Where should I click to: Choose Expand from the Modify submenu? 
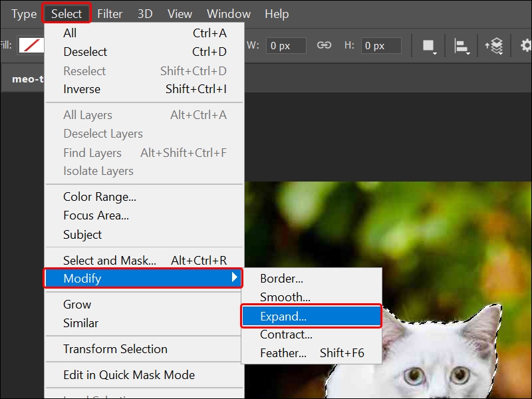click(287, 316)
